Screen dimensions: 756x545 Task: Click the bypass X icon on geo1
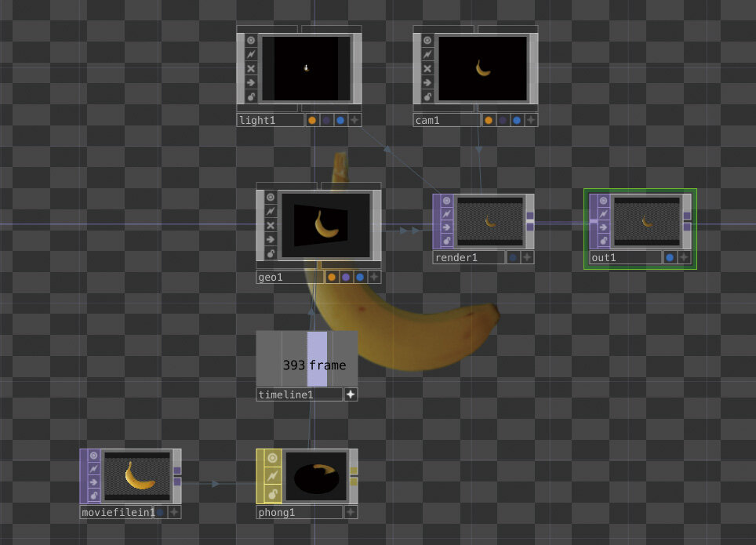pos(271,226)
